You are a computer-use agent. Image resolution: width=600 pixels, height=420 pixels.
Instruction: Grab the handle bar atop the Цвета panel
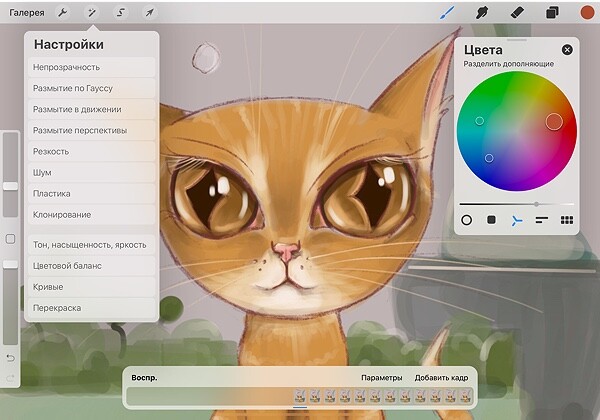pos(517,39)
